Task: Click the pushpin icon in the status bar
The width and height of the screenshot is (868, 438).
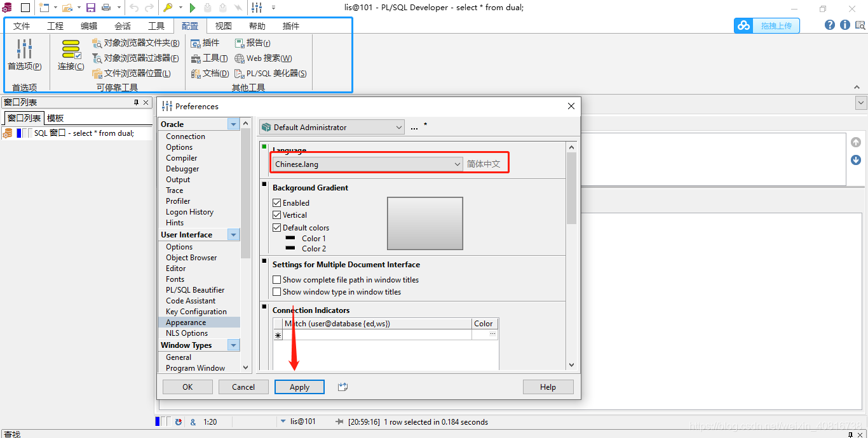Action: click(x=339, y=421)
